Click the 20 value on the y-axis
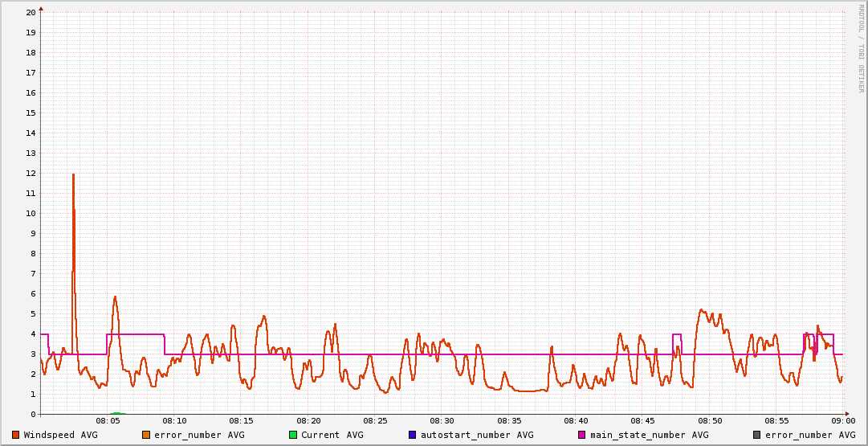The image size is (868, 446). pyautogui.click(x=31, y=12)
